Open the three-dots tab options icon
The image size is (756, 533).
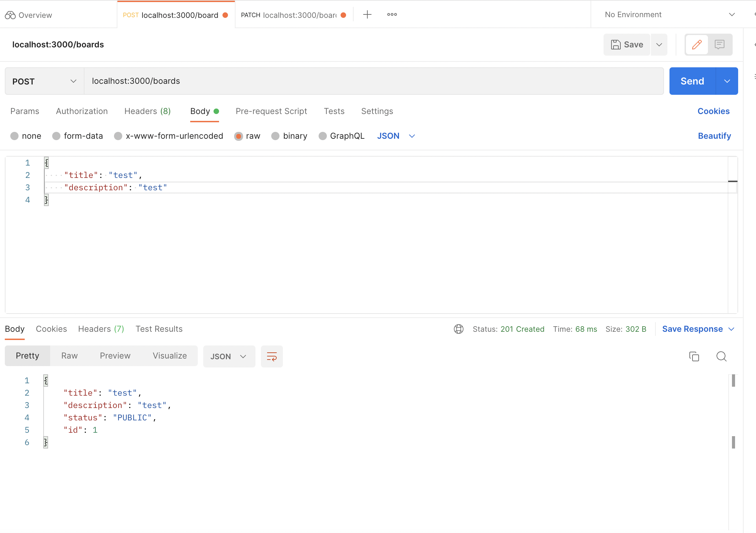pos(392,14)
